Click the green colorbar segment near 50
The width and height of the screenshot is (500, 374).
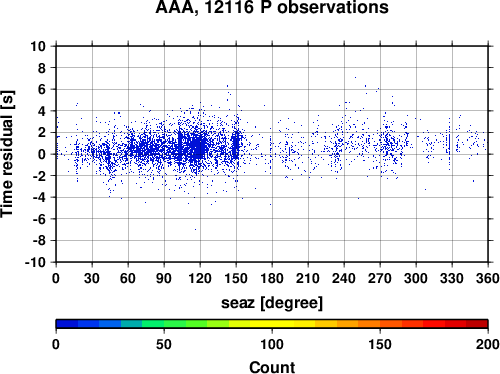pos(164,324)
